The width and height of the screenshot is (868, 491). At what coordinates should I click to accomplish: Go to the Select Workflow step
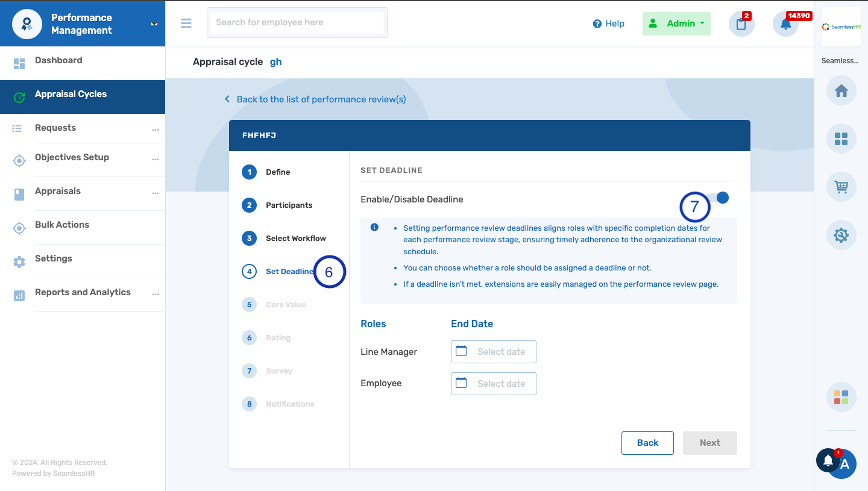(295, 238)
